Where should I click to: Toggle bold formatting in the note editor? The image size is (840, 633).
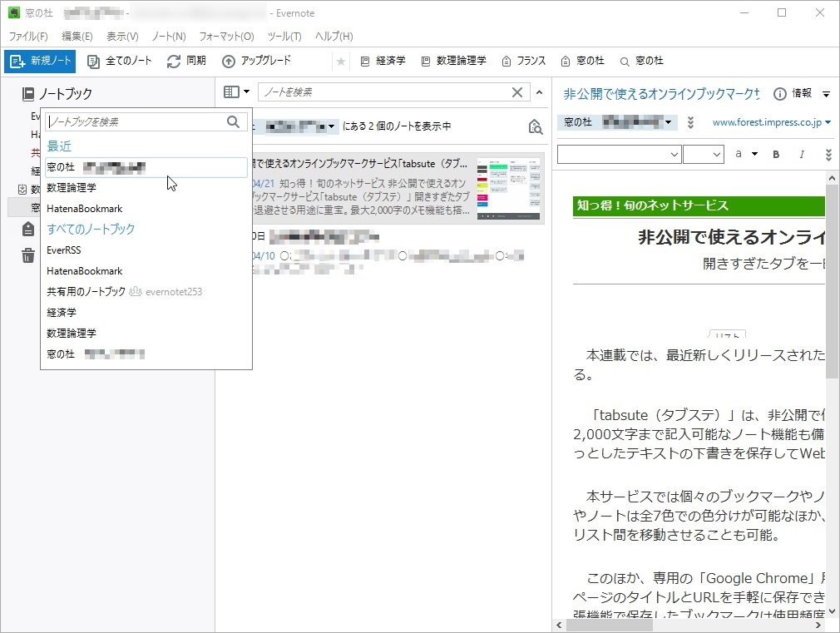(775, 155)
